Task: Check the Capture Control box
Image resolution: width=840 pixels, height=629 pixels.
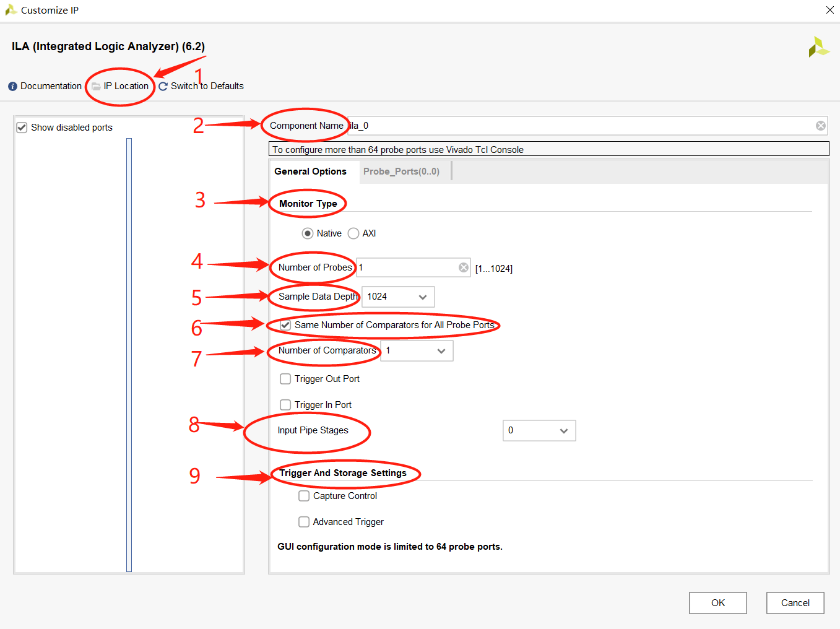Action: (304, 496)
